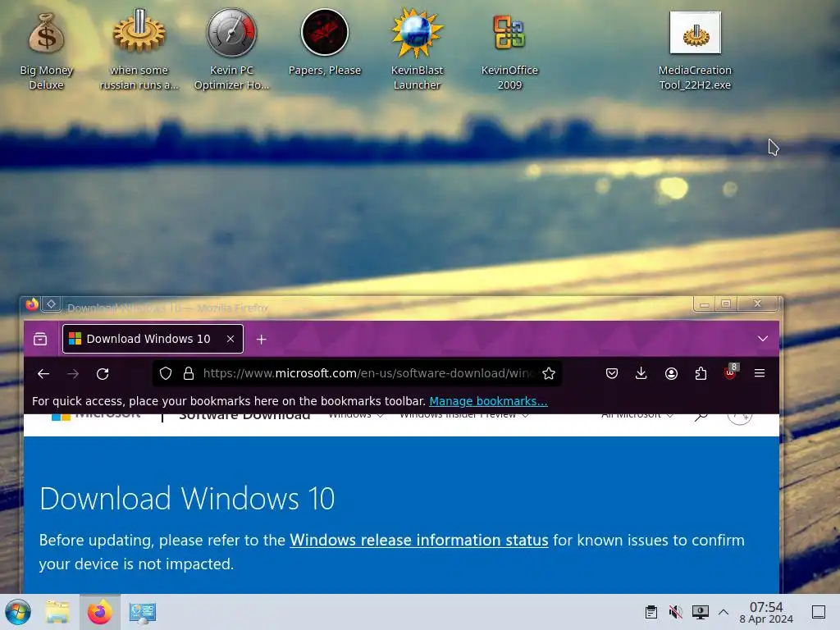
Task: Open new tab with plus button
Action: click(x=262, y=340)
